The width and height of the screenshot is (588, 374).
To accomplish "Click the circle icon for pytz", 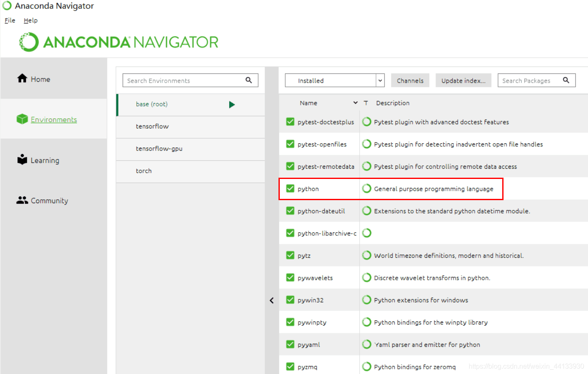I will point(367,255).
